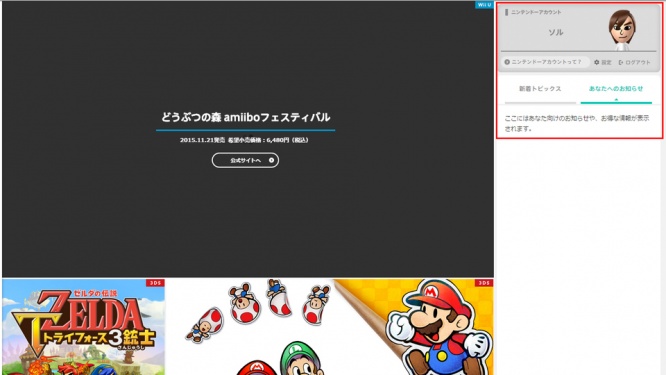Screen dimensions: 666x375
Task: Switch to the 新着トピックス tab
Action: coord(540,89)
